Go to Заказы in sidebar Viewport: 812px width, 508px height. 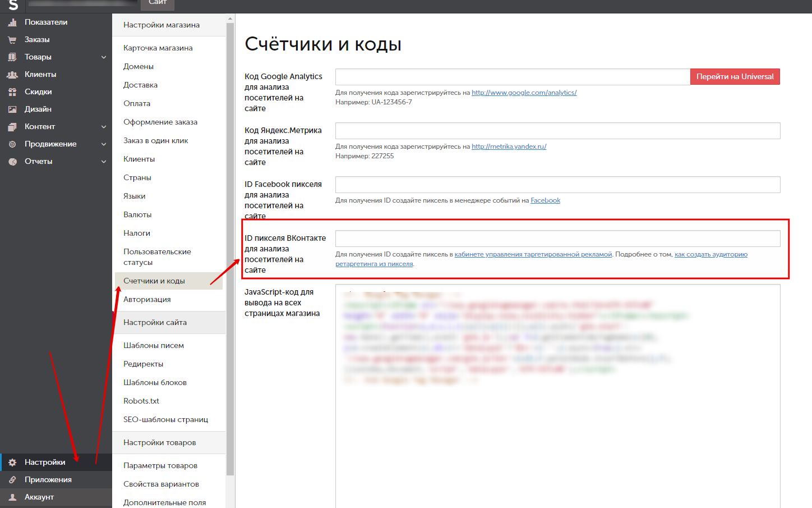[x=37, y=40]
